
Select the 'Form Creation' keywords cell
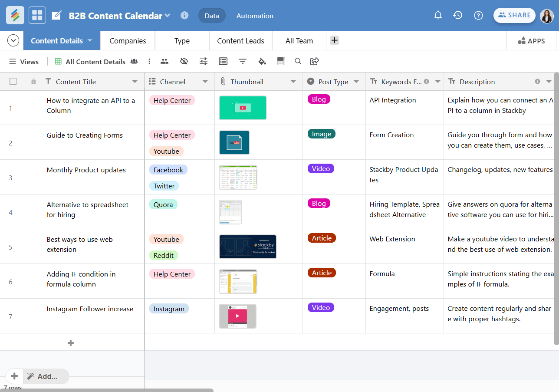pyautogui.click(x=404, y=142)
